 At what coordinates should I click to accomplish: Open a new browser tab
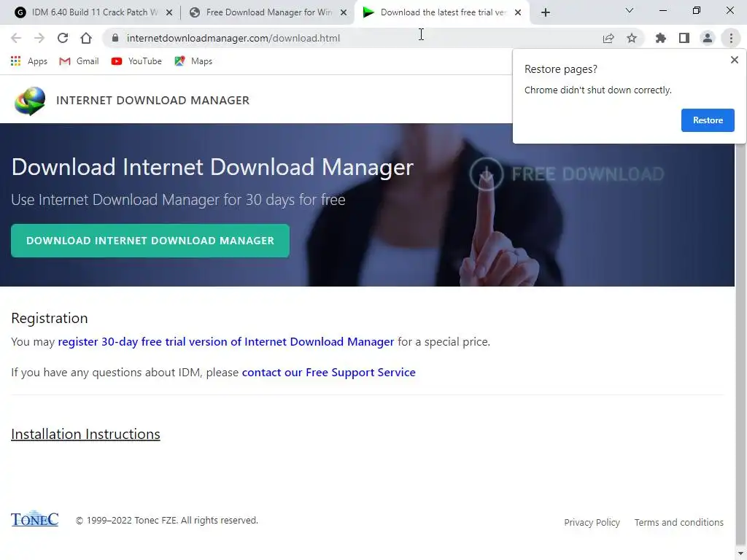click(x=546, y=12)
